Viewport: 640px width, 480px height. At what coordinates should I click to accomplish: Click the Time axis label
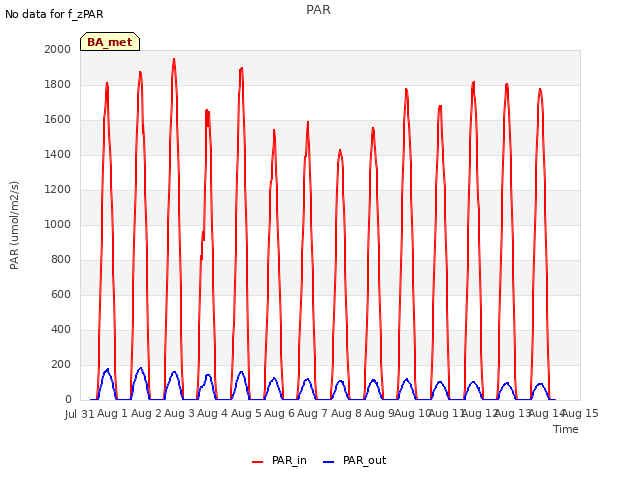pyautogui.click(x=566, y=429)
